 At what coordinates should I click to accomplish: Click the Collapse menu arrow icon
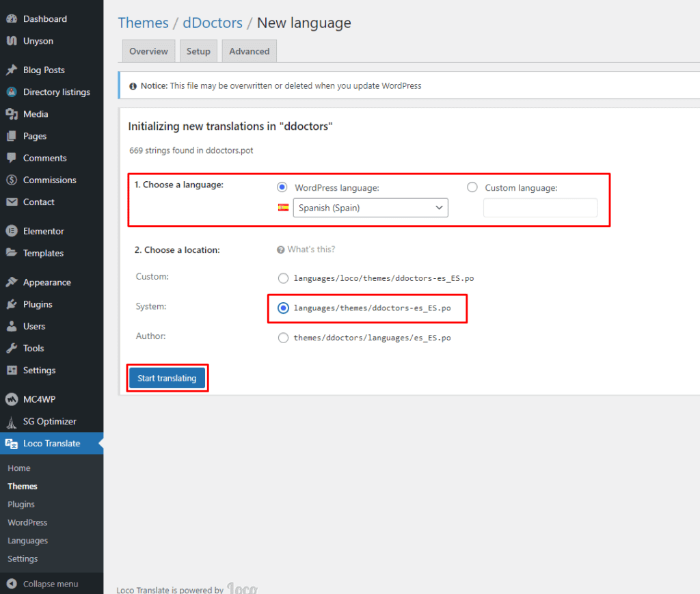pos(12,584)
